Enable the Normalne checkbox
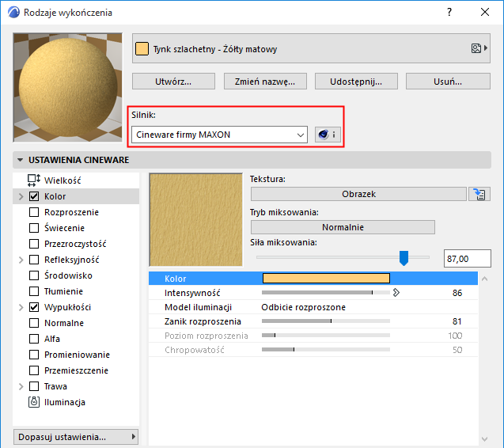Image resolution: width=504 pixels, height=448 pixels. tap(34, 323)
